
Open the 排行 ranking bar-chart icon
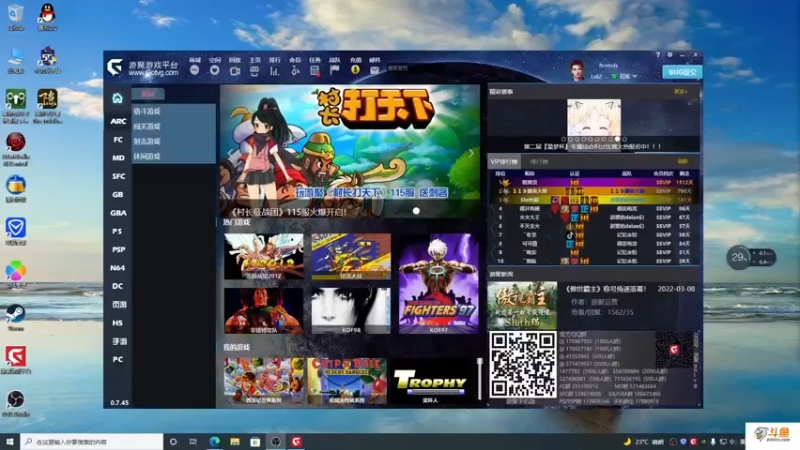coord(274,71)
